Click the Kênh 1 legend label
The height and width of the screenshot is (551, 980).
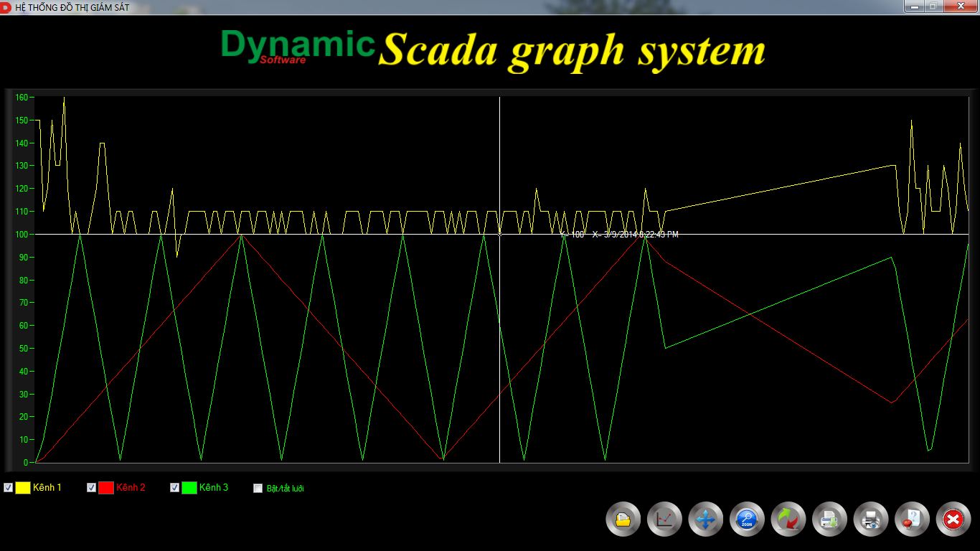coord(47,488)
